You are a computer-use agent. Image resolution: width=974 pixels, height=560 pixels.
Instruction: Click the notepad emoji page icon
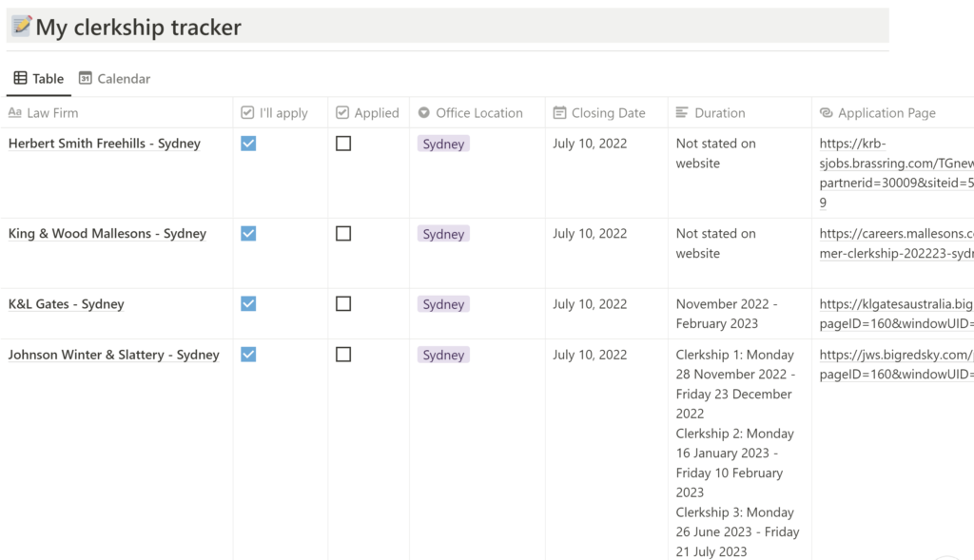pyautogui.click(x=21, y=26)
